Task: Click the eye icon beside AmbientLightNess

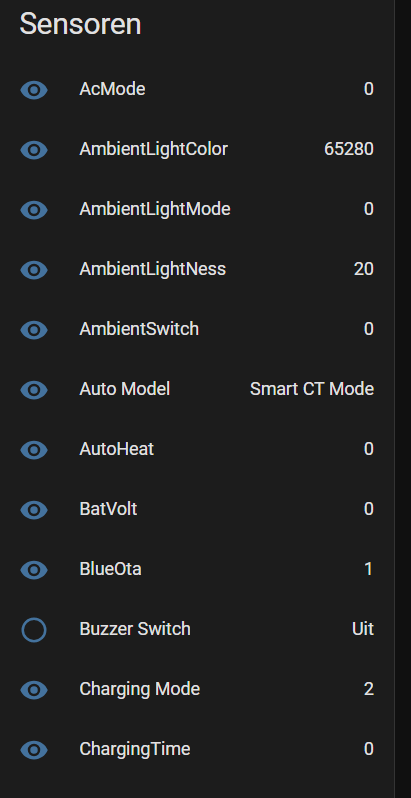Action: pyautogui.click(x=34, y=270)
